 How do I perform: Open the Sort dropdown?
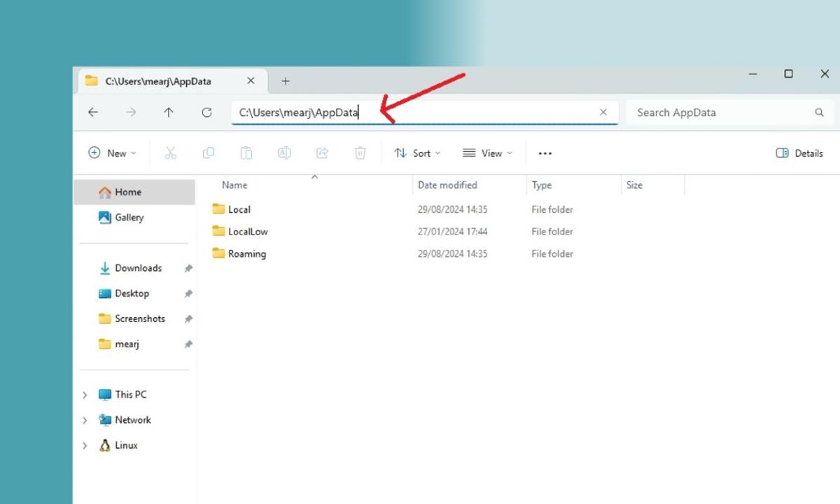tap(417, 153)
